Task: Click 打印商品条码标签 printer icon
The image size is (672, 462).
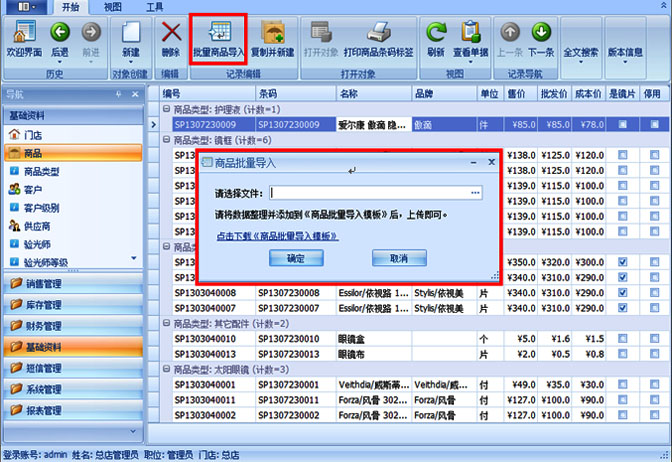Action: [x=376, y=36]
